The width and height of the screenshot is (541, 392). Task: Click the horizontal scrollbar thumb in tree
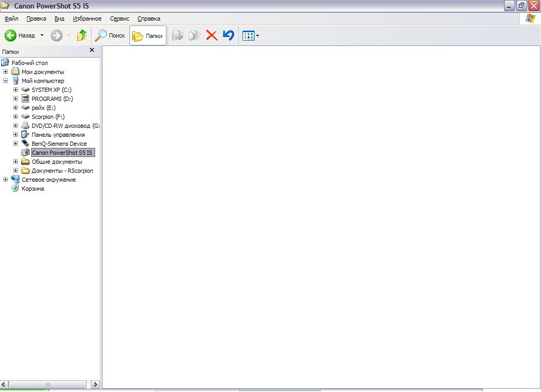(x=47, y=385)
